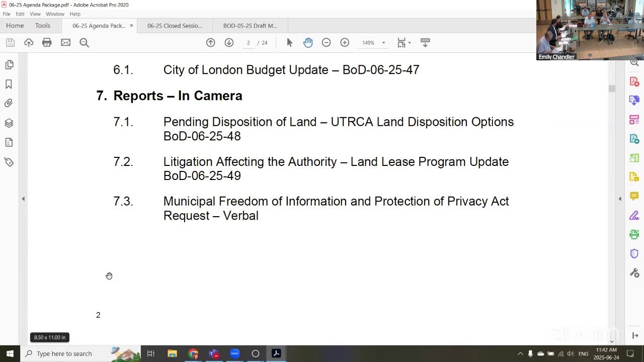The width and height of the screenshot is (644, 362).
Task: Click the page number input field
Action: click(x=248, y=43)
